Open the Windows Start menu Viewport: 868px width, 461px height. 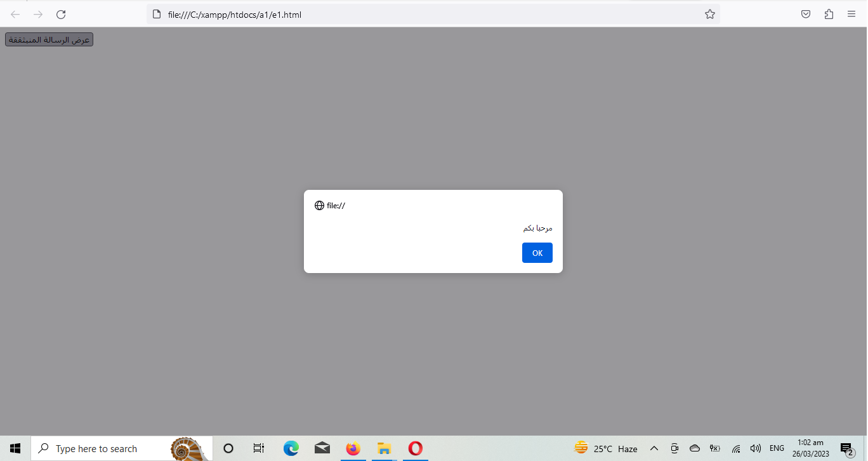pyautogui.click(x=15, y=448)
